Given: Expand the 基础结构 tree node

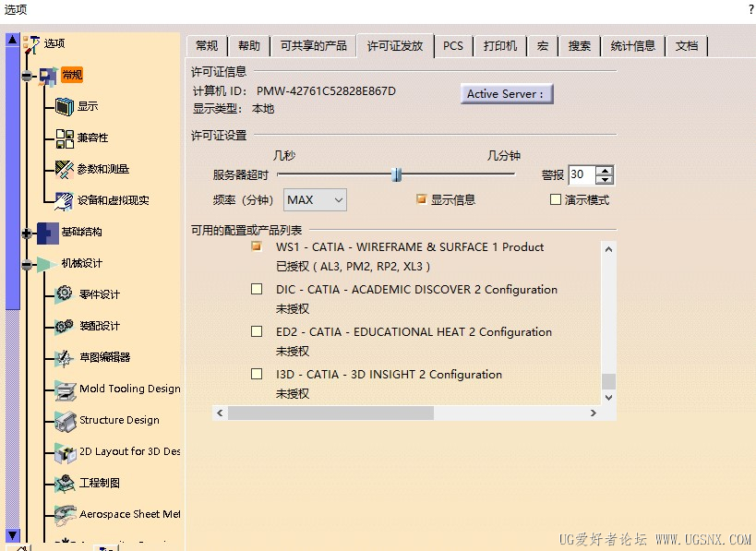Looking at the screenshot, I should [27, 234].
